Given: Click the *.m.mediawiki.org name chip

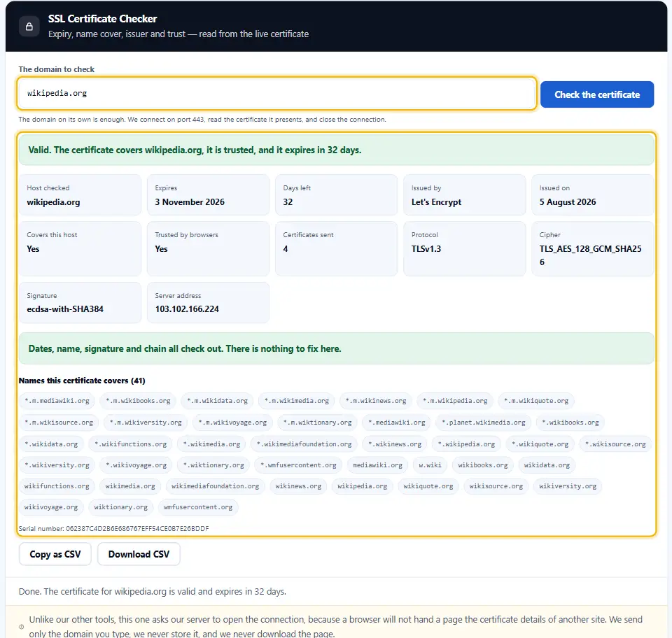Looking at the screenshot, I should tap(57, 401).
